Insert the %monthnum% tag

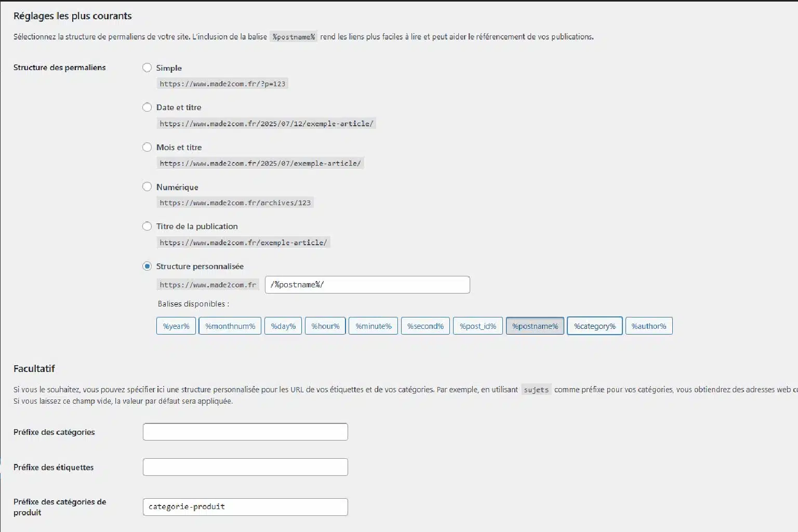coord(230,326)
